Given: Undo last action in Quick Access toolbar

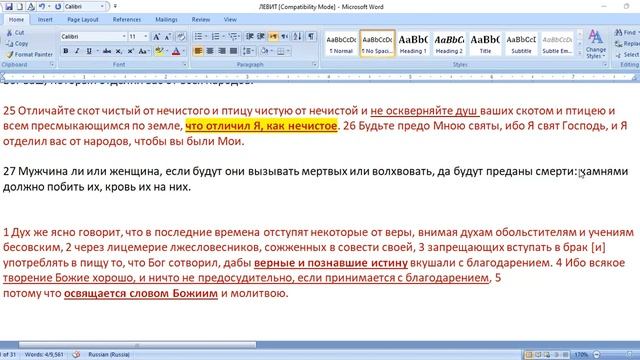Looking at the screenshot, I should click(42, 7).
